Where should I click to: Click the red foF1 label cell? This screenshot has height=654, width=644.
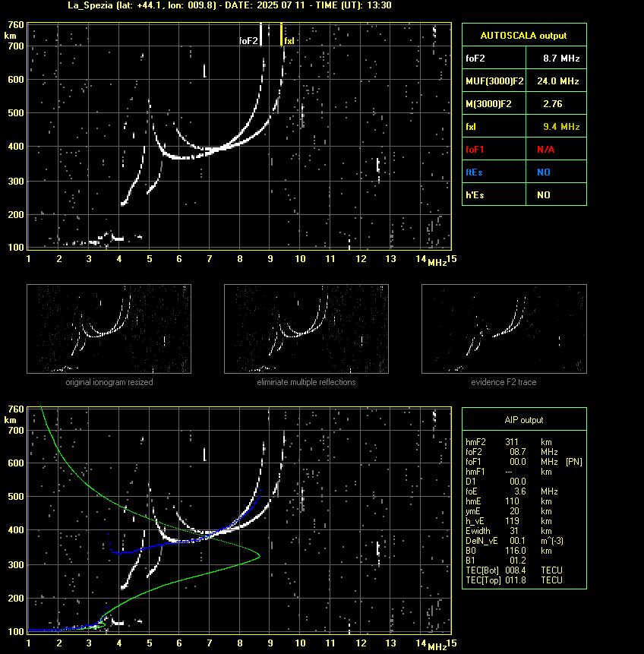pos(494,150)
